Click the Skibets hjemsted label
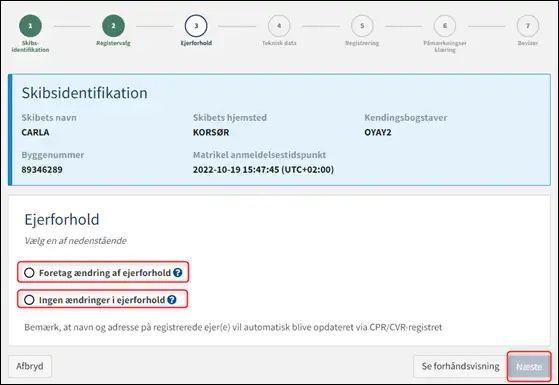The width and height of the screenshot is (559, 385). click(230, 118)
